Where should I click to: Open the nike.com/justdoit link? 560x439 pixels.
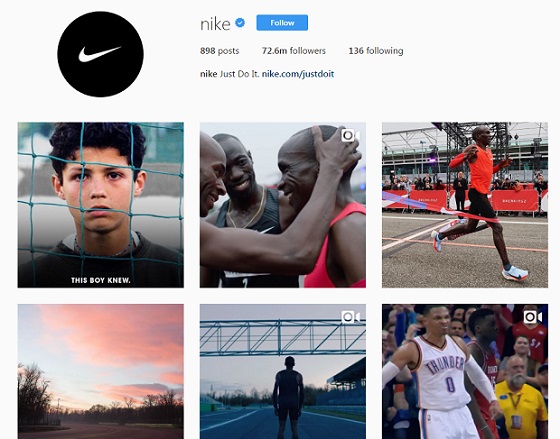[x=298, y=74]
